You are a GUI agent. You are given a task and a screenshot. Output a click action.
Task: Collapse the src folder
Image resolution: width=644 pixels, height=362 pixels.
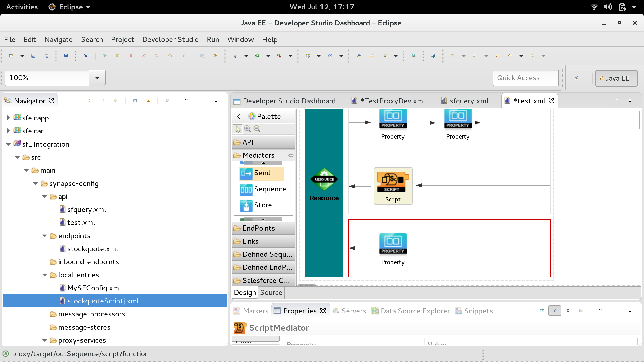(17, 157)
